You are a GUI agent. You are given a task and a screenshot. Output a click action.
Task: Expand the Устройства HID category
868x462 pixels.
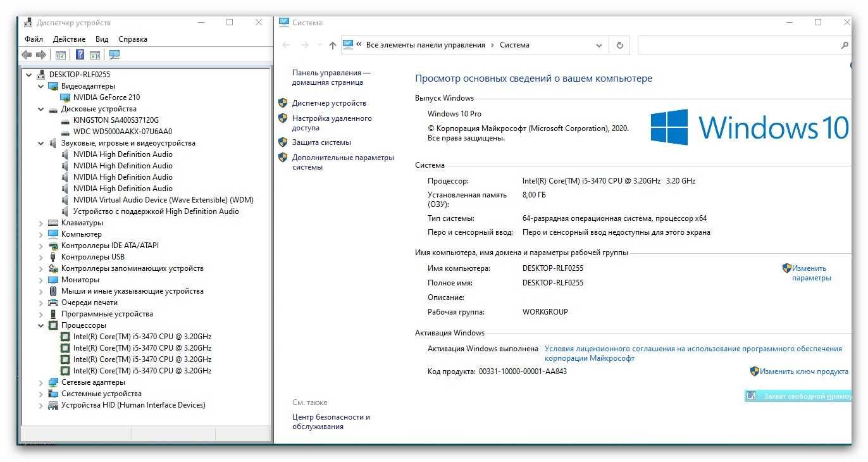click(x=41, y=405)
